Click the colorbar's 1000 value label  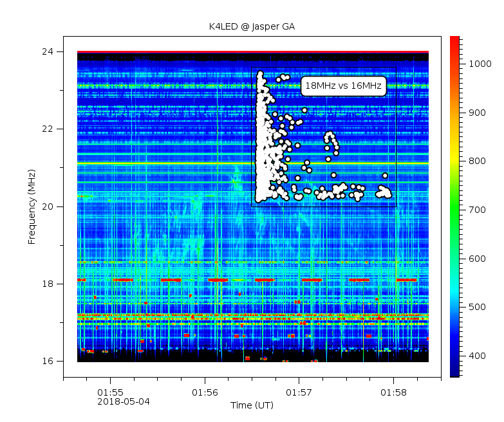tap(480, 64)
